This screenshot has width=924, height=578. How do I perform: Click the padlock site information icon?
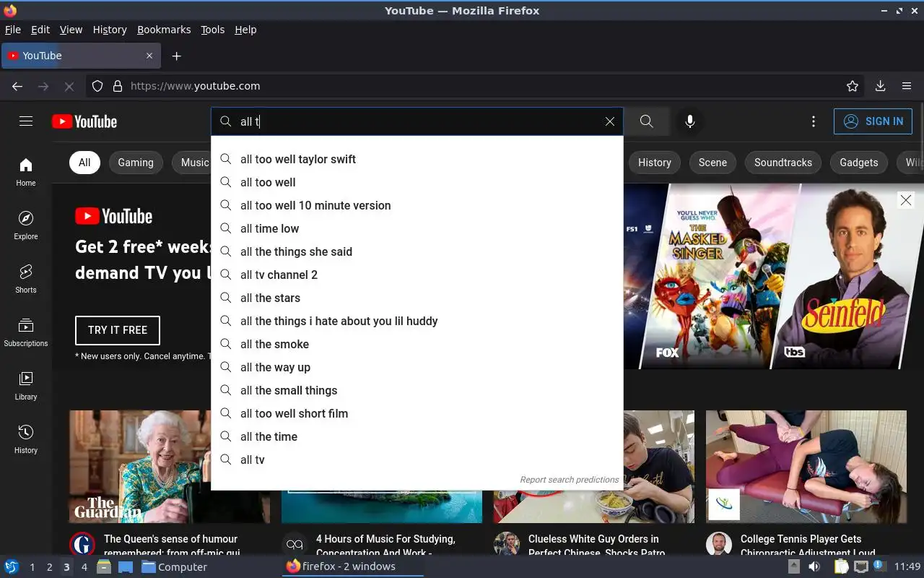[x=118, y=86]
